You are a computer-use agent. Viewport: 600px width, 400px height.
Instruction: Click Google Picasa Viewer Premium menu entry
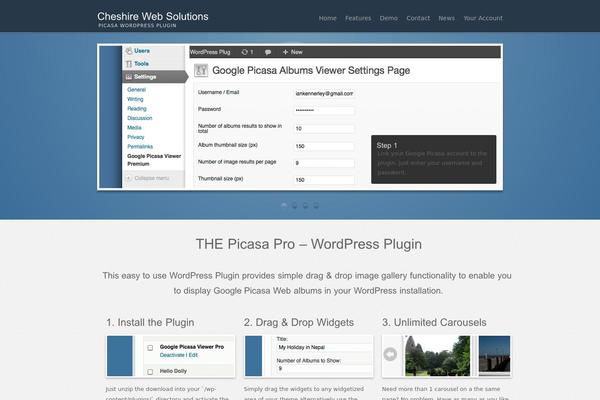click(154, 160)
